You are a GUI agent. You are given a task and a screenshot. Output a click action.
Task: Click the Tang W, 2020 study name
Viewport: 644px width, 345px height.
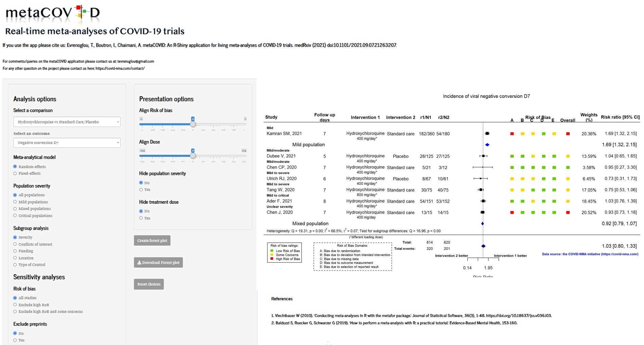(x=280, y=190)
